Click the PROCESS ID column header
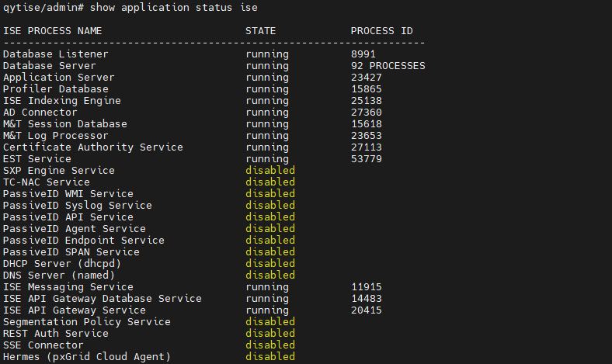 pyautogui.click(x=381, y=31)
